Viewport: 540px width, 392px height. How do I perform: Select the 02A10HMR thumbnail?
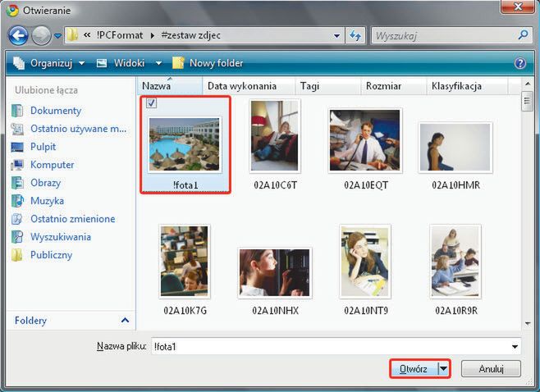click(455, 147)
